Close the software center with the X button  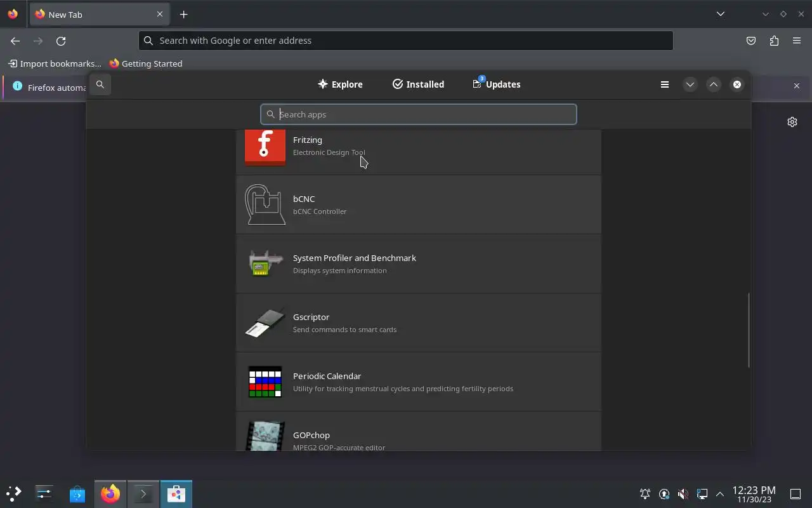(737, 84)
